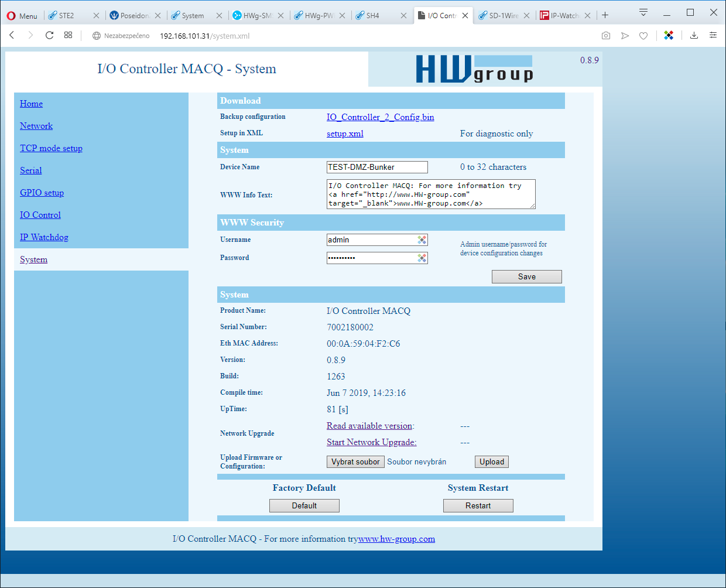Close the SD-1Wire tab
The height and width of the screenshot is (588, 726).
click(x=526, y=16)
